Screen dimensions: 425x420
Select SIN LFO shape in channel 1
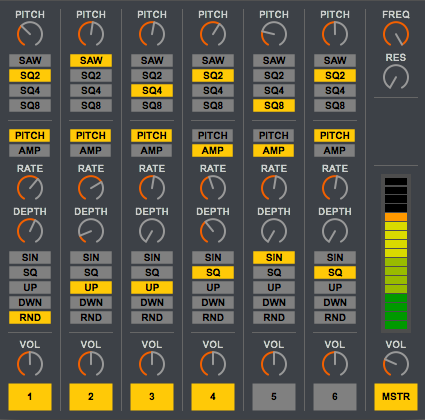point(30,257)
